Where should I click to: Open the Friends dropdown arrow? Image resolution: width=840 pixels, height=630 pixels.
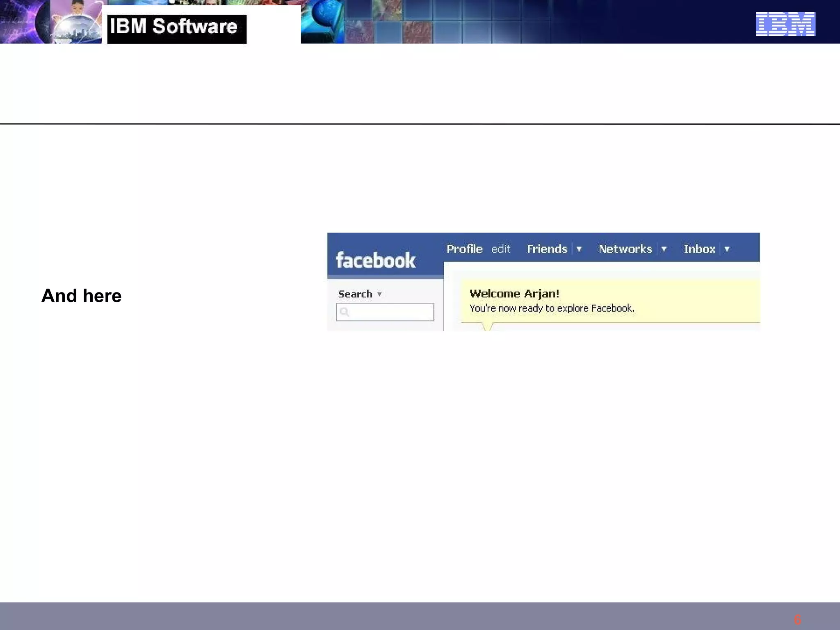[x=579, y=249]
